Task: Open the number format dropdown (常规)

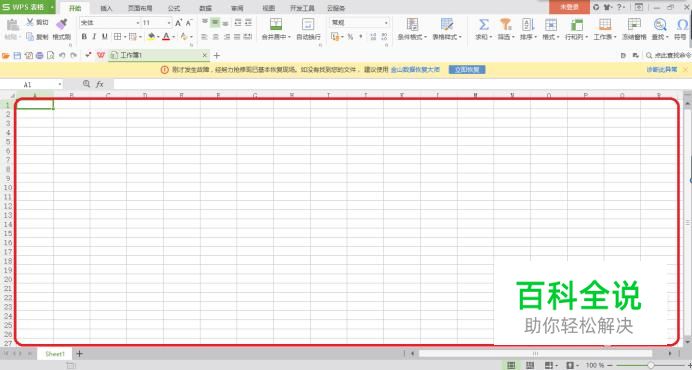Action: (386, 23)
